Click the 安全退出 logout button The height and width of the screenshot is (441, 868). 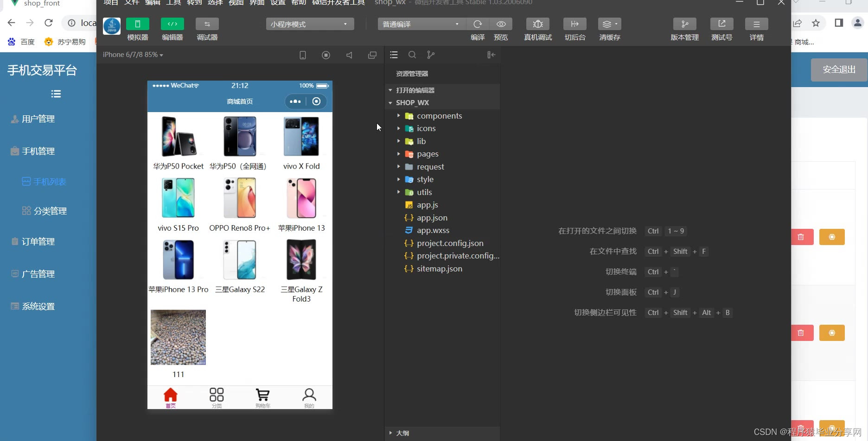(x=839, y=69)
